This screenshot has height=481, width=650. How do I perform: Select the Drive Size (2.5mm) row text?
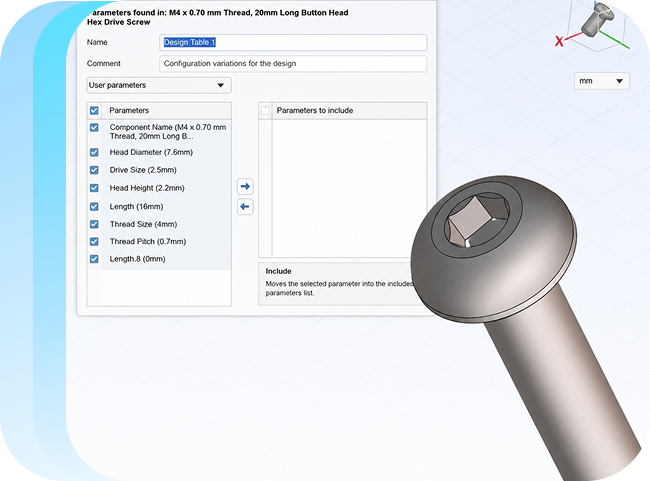143,170
